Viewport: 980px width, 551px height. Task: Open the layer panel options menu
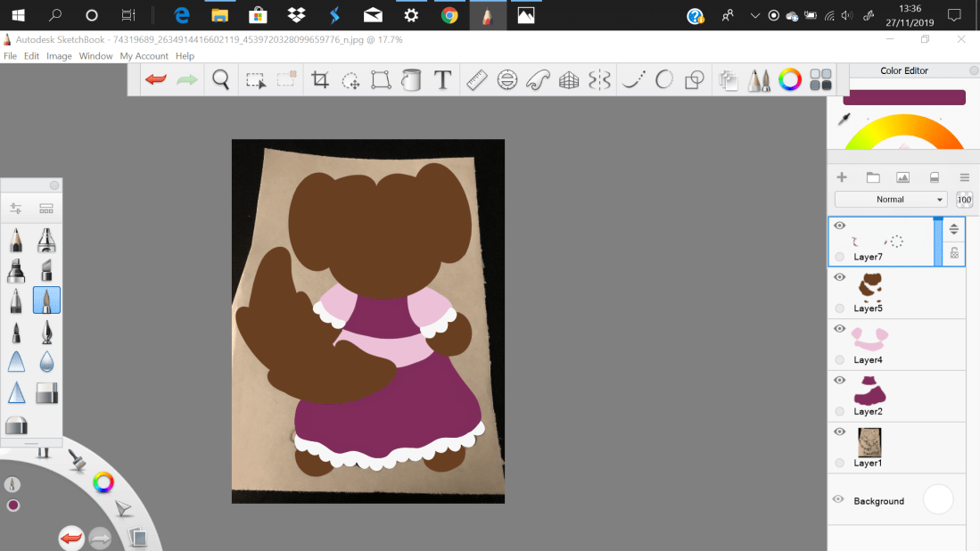coord(964,177)
